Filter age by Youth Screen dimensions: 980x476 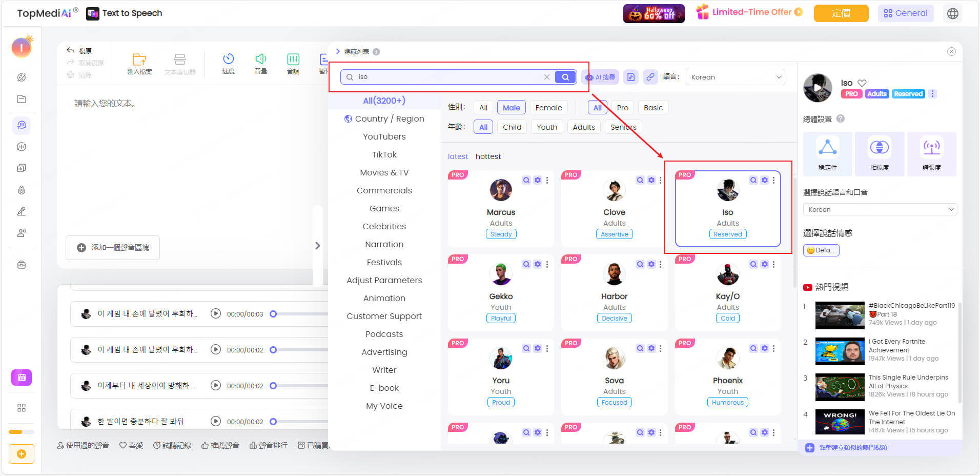(547, 127)
